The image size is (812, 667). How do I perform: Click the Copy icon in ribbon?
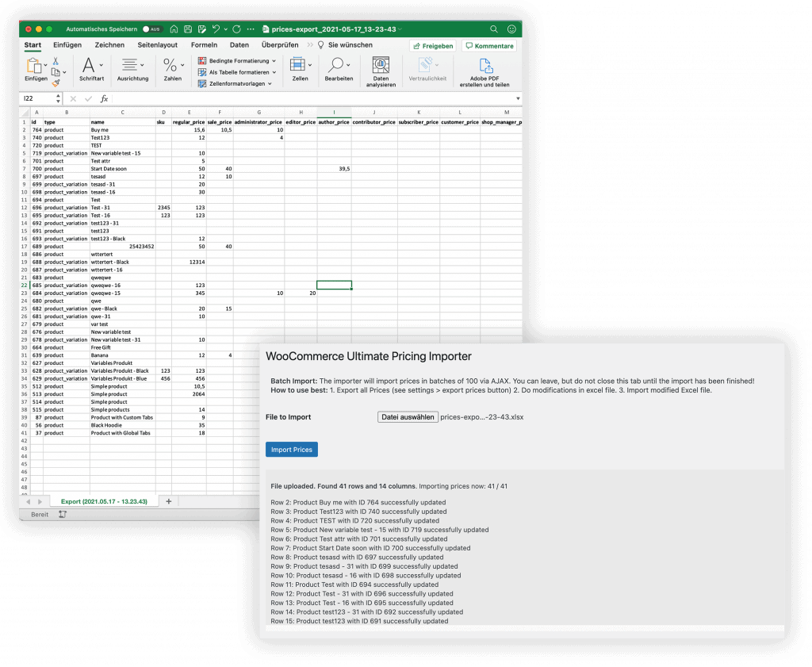[56, 72]
